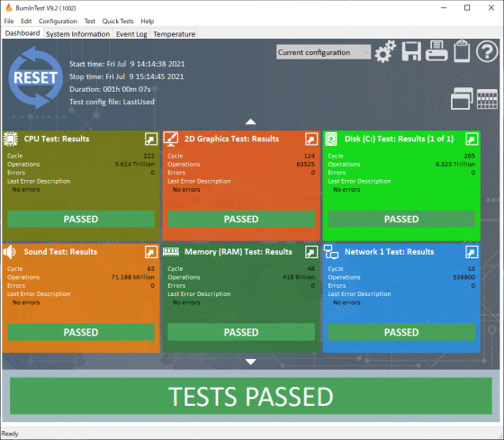Screen dimensions: 504x440
Task: Click Disk operations value 6.323 Trillion
Action: click(x=455, y=165)
